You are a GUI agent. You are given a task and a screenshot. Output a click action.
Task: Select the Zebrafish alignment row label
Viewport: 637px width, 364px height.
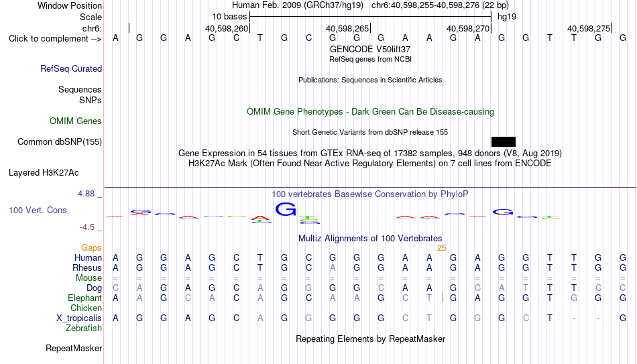point(84,328)
